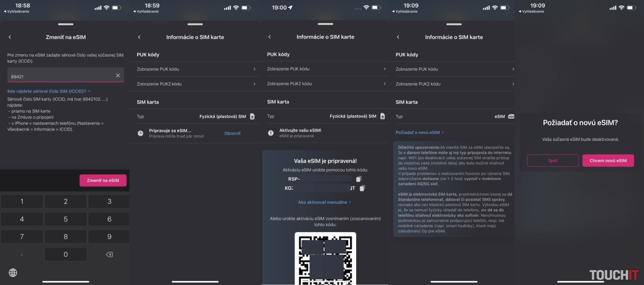Clear the ICCID field with X icon
The image size is (644, 285).
(118, 76)
